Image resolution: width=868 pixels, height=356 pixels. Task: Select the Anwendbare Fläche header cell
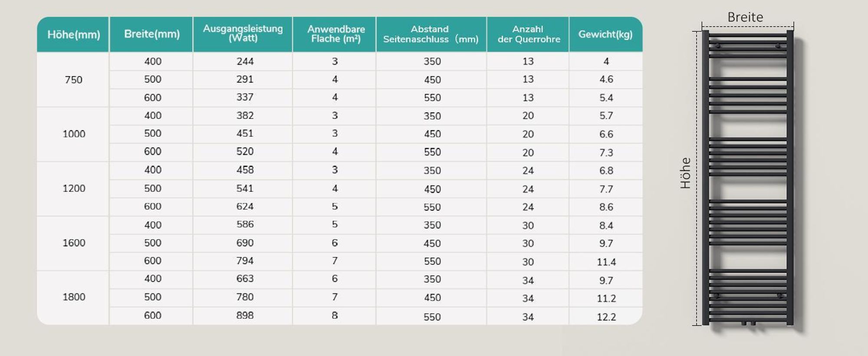[335, 34]
